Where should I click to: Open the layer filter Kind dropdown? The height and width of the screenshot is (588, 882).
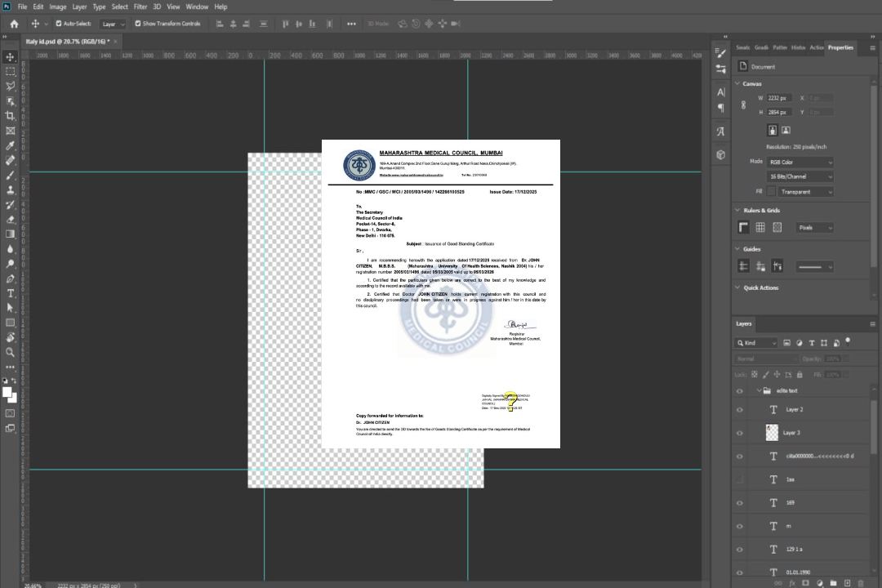coord(756,343)
